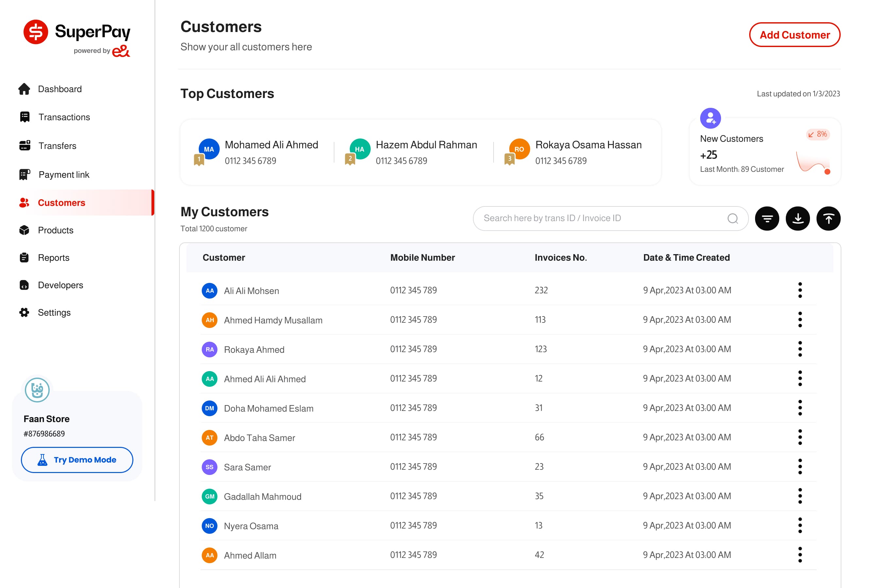Click the download customers icon button

click(797, 219)
